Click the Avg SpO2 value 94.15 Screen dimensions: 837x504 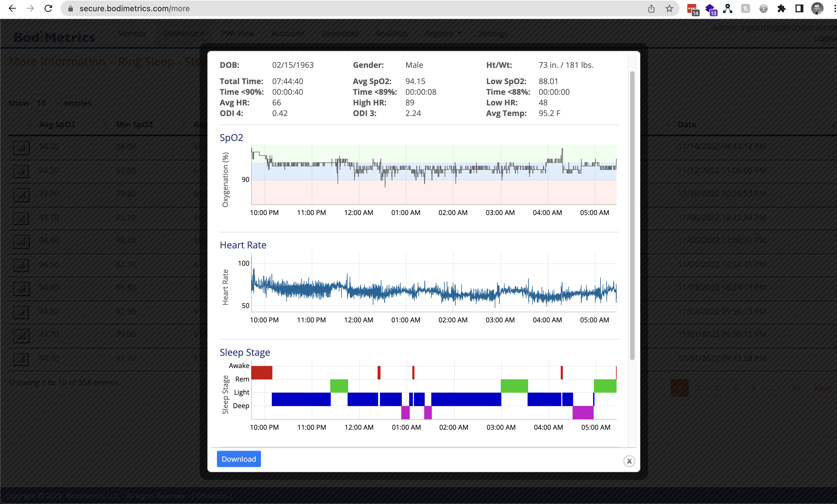415,81
